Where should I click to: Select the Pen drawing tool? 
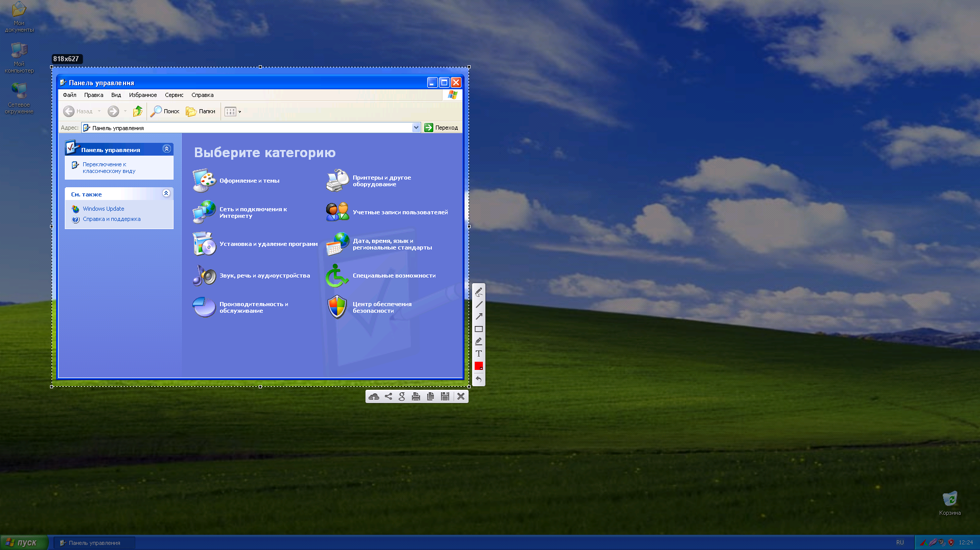point(479,292)
